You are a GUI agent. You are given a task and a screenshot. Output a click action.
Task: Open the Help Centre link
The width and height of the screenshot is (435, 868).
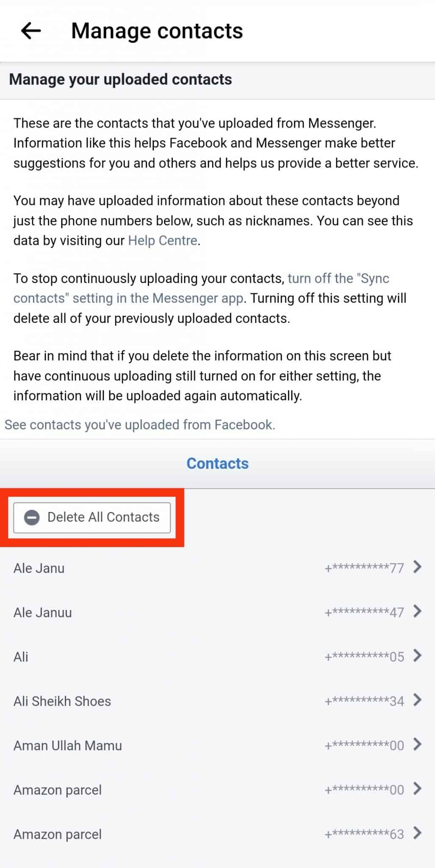[x=163, y=240]
